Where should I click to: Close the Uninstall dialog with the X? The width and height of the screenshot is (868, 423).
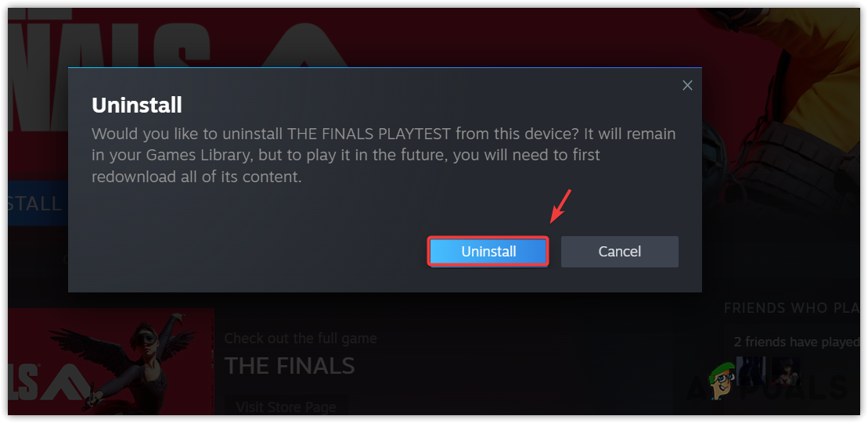click(687, 85)
